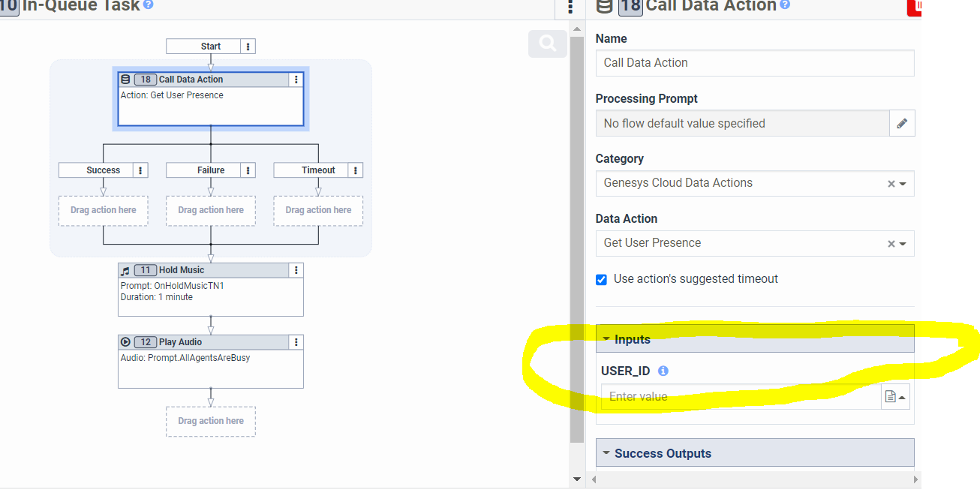The image size is (980, 493).
Task: Click the database icon on node 18
Action: click(x=126, y=80)
